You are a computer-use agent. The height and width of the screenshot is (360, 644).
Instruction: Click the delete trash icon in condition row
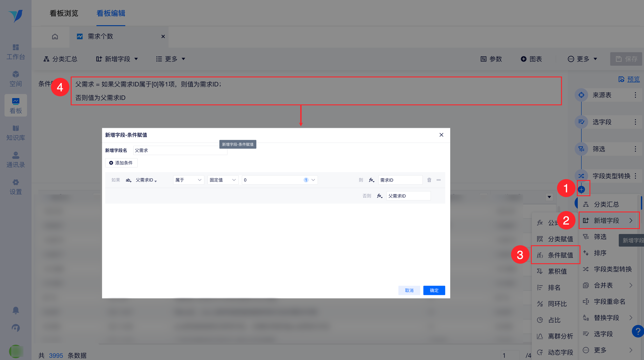429,180
